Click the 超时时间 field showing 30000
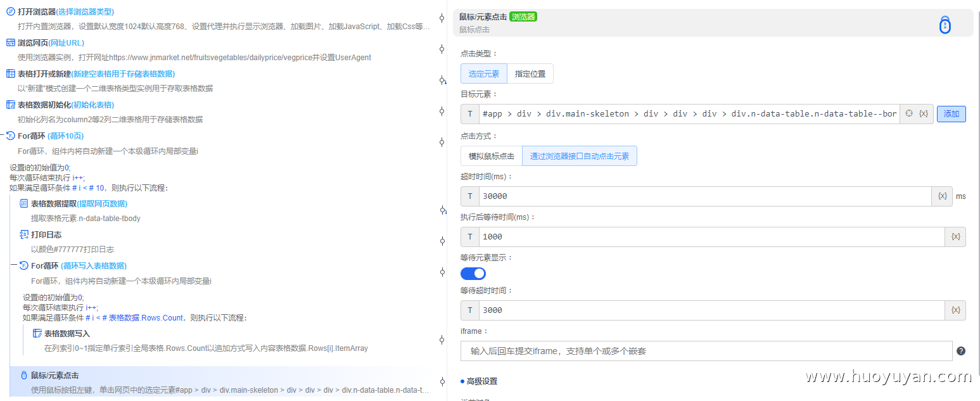 [x=706, y=196]
